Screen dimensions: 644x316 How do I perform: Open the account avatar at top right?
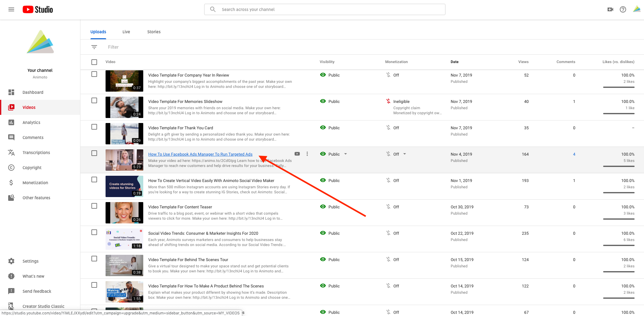pyautogui.click(x=636, y=9)
